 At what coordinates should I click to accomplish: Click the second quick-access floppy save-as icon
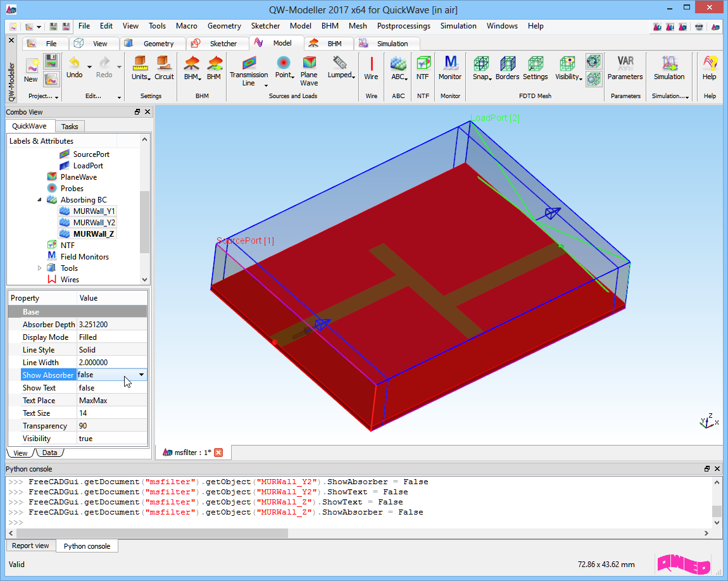click(x=66, y=27)
